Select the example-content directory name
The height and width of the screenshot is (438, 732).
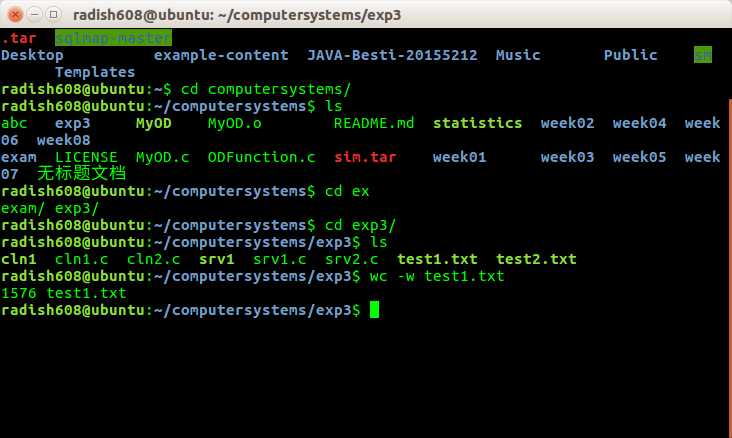[221, 55]
